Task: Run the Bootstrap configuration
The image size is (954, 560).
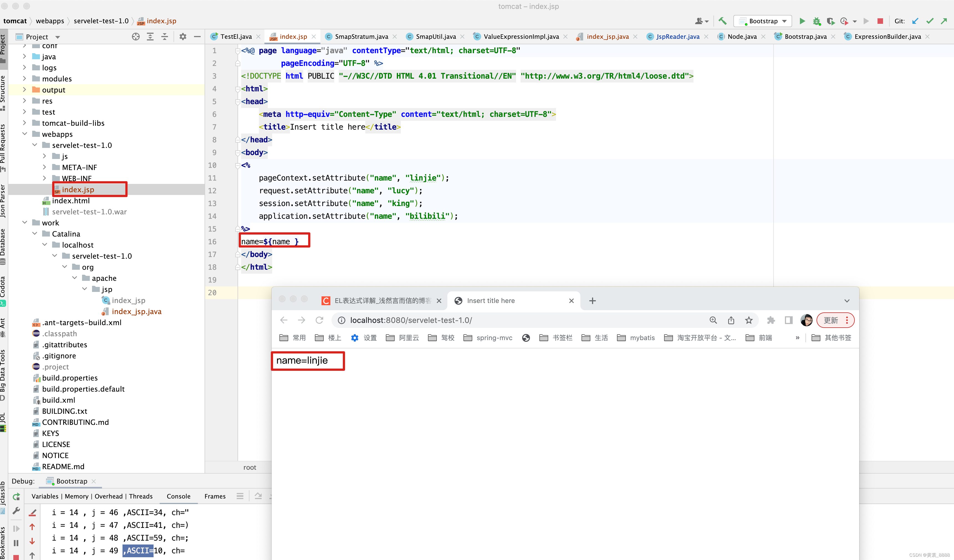Action: tap(802, 21)
